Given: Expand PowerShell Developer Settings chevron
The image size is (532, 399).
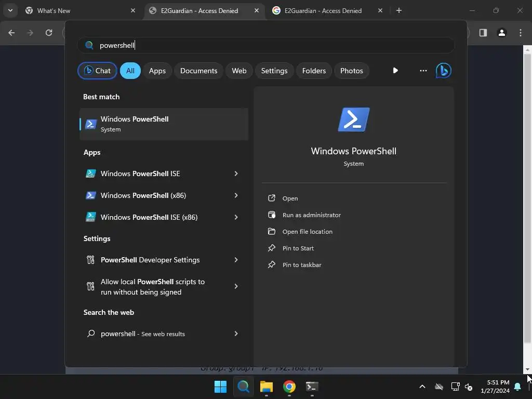Looking at the screenshot, I should (x=236, y=260).
